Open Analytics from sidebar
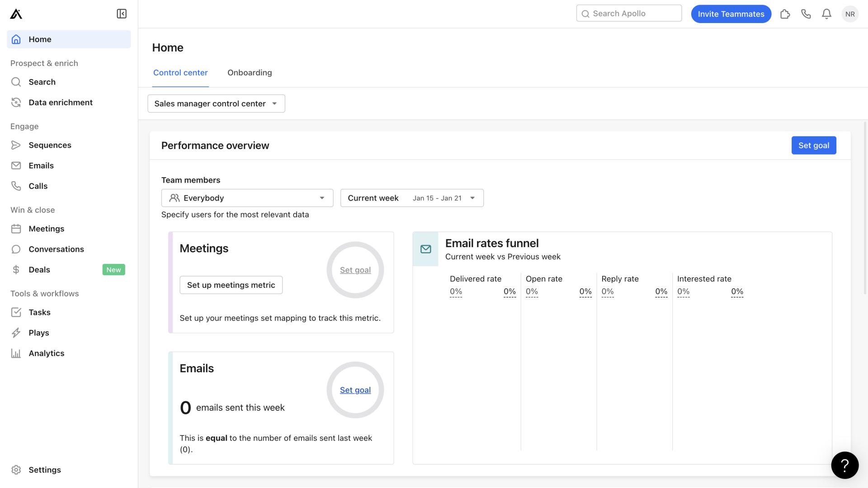This screenshot has height=488, width=868. (x=47, y=353)
